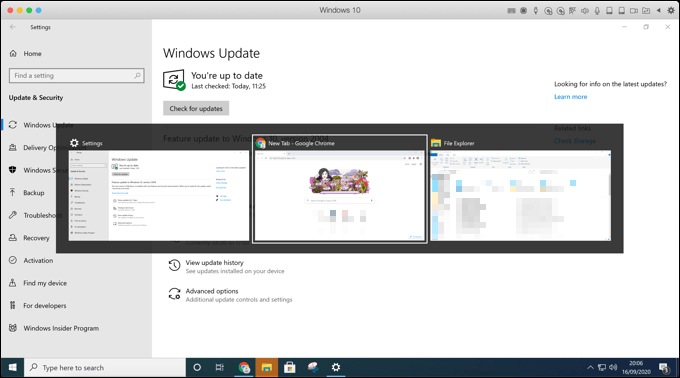Show hidden system tray icons

[590, 368]
